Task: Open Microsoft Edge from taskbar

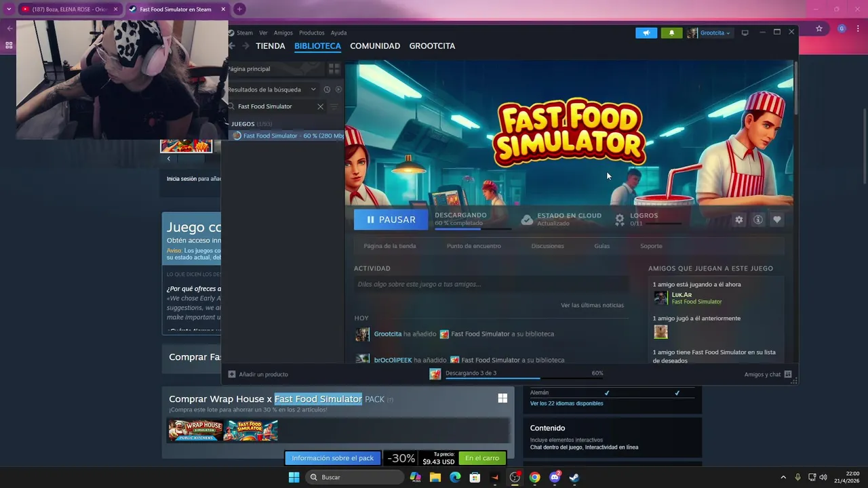Action: click(455, 477)
